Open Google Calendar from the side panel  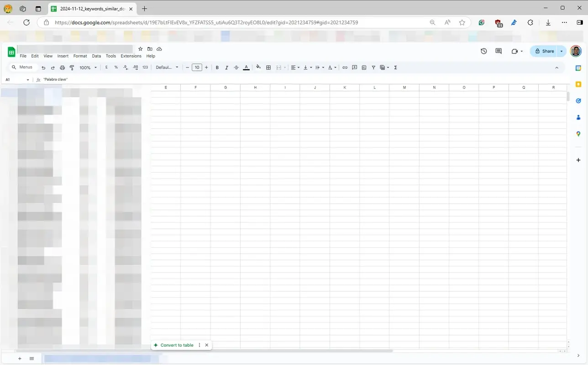(578, 68)
